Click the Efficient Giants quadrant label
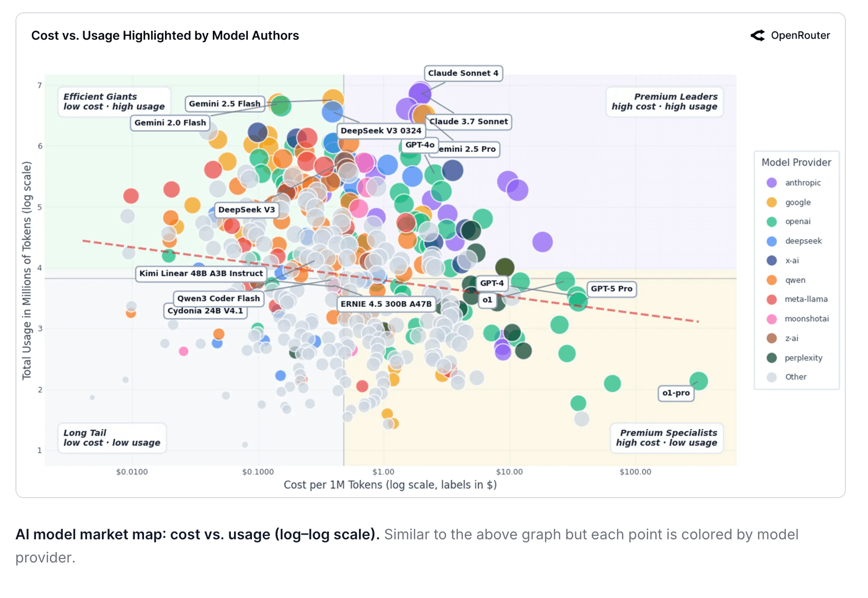Image resolution: width=868 pixels, height=598 pixels. pos(114,101)
